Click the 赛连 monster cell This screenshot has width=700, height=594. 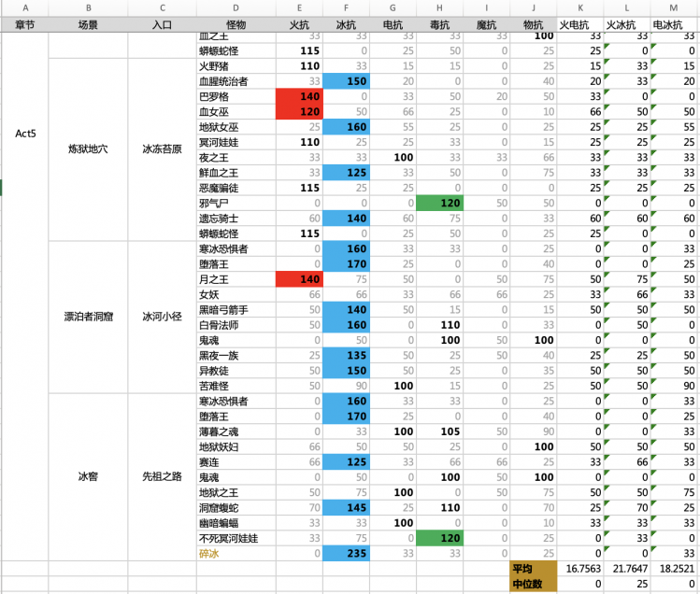click(236, 462)
